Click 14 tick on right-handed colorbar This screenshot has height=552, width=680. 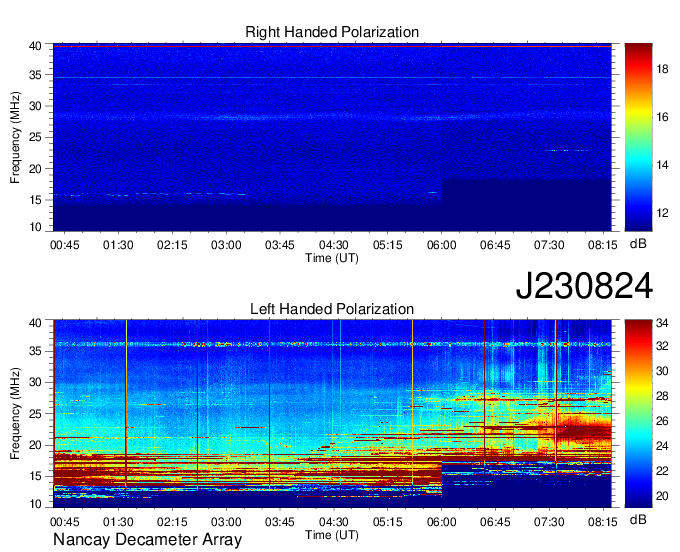[662, 165]
